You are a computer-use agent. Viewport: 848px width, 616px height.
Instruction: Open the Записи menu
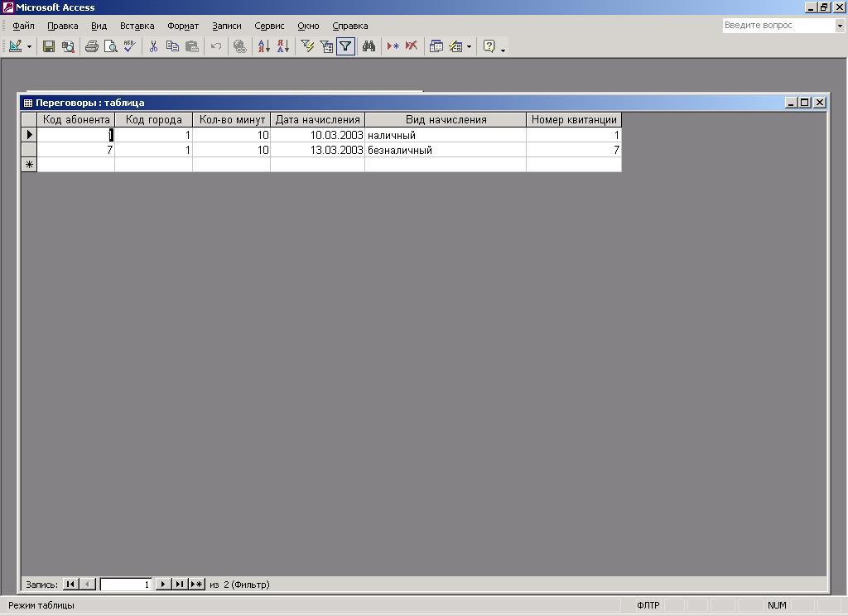pos(227,26)
